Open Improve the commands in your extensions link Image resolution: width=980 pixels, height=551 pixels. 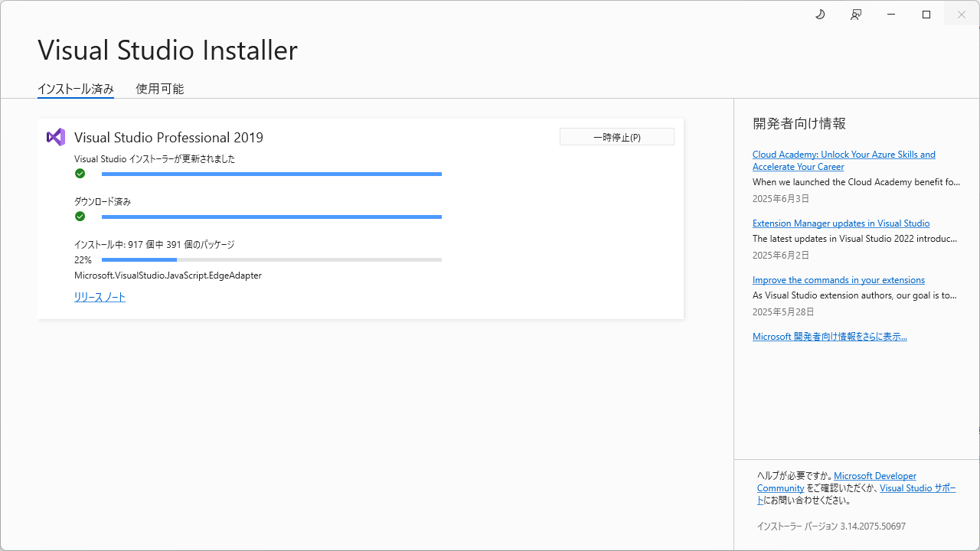838,279
